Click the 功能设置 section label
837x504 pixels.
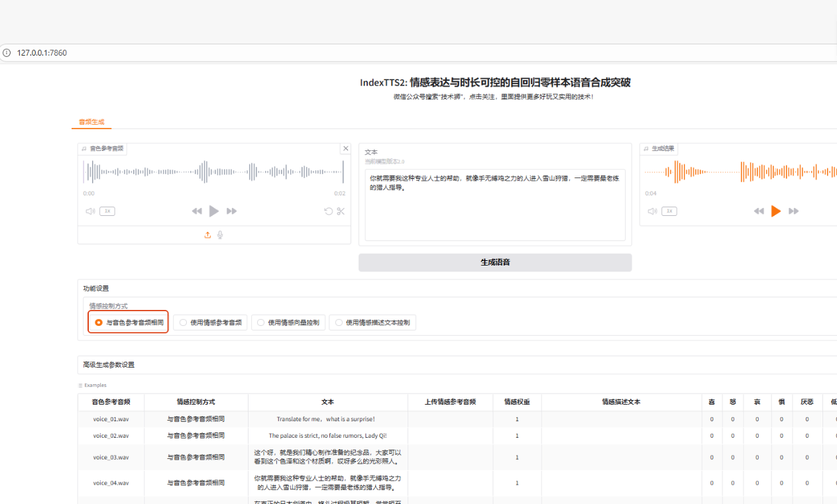[x=96, y=289]
